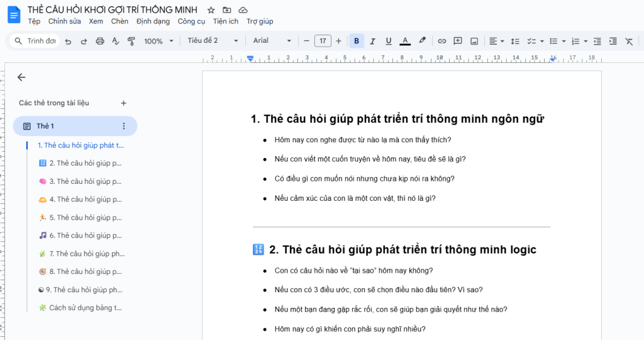Undo the last action

click(68, 41)
